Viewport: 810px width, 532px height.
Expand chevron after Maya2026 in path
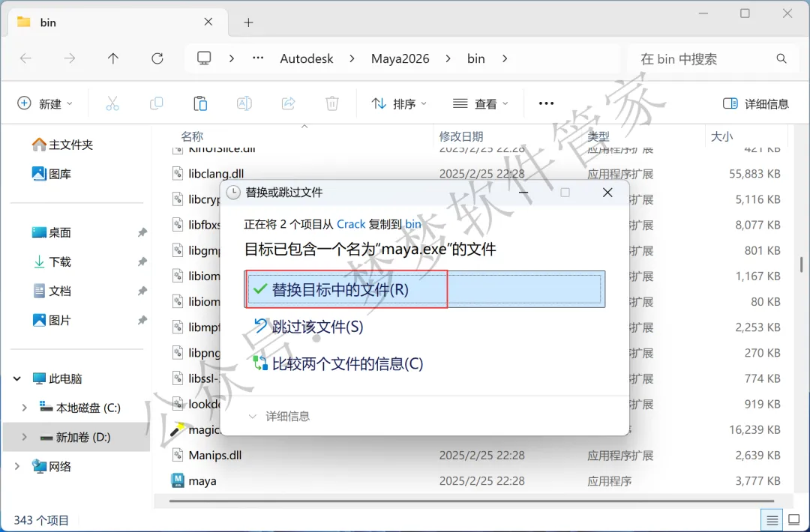[448, 59]
